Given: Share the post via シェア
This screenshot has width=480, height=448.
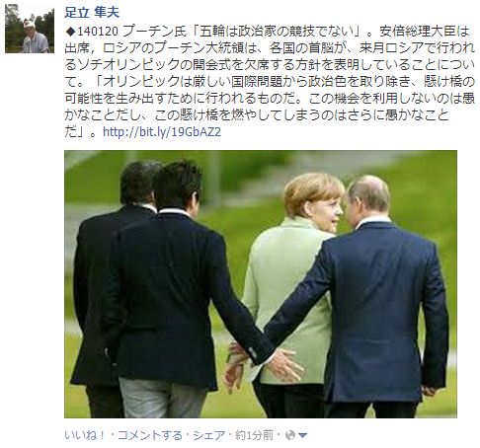Looking at the screenshot, I should [x=209, y=435].
